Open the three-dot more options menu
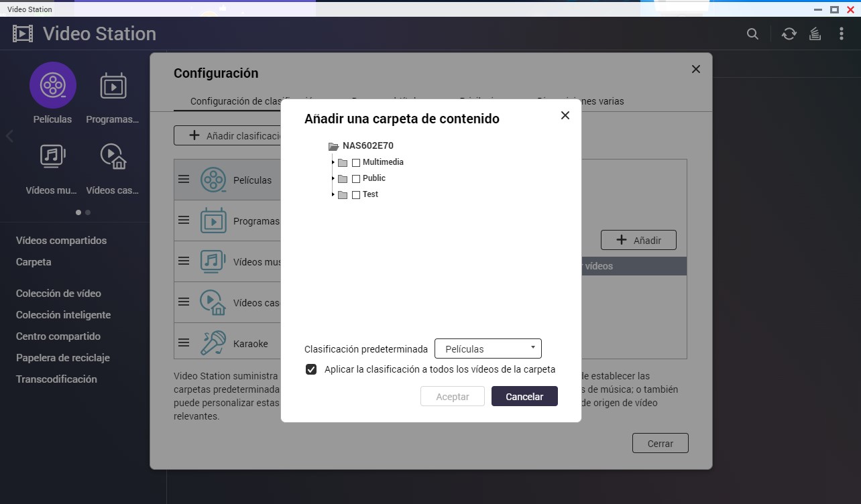Image resolution: width=861 pixels, height=504 pixels. 842,34
